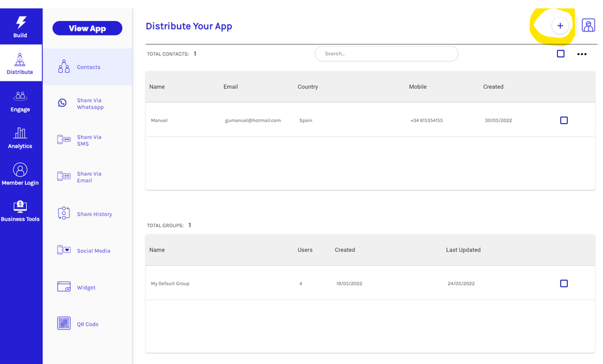Switch to the Build tab

(20, 27)
